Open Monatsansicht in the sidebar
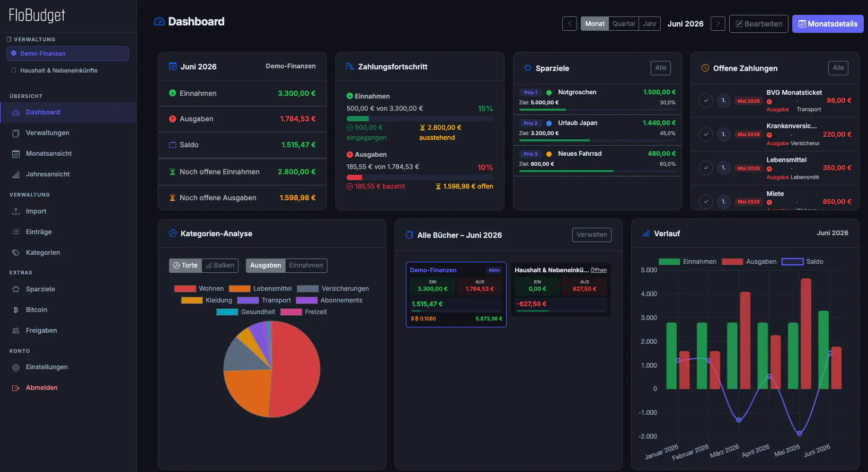The image size is (868, 472). [x=68, y=154]
